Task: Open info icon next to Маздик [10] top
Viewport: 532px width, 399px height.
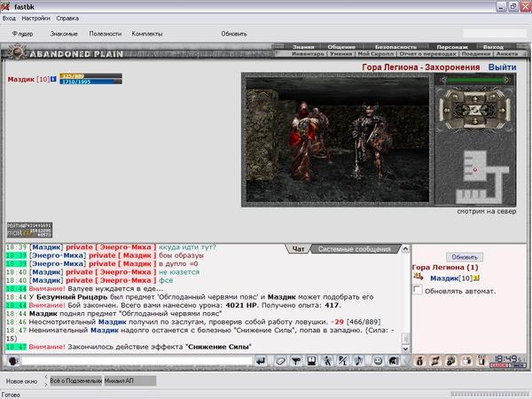Action: (x=53, y=79)
